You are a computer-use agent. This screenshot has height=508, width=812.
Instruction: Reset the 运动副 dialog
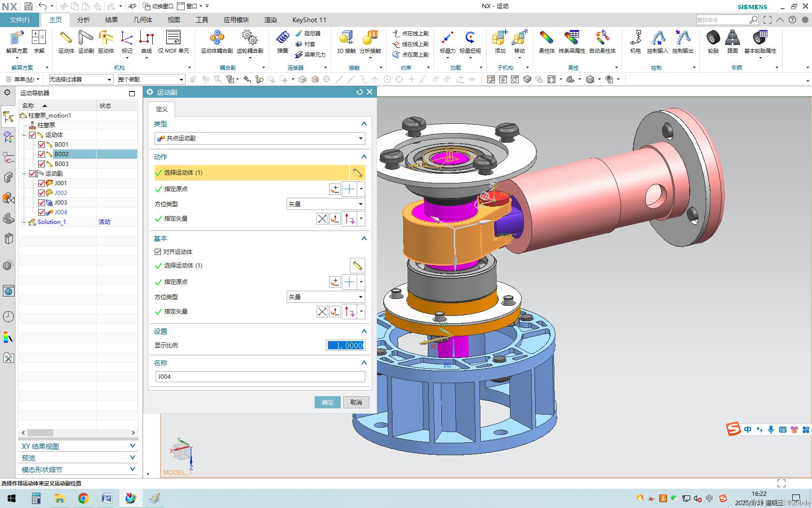point(360,92)
